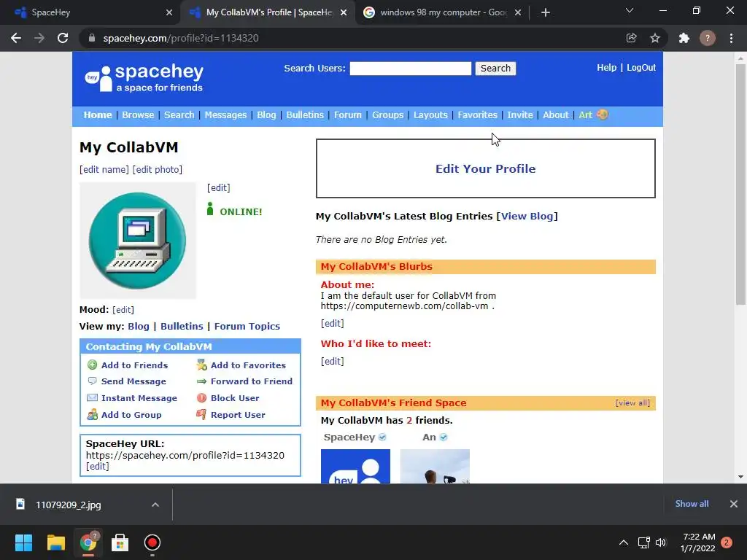Click the green Add to Friends icon

92,365
